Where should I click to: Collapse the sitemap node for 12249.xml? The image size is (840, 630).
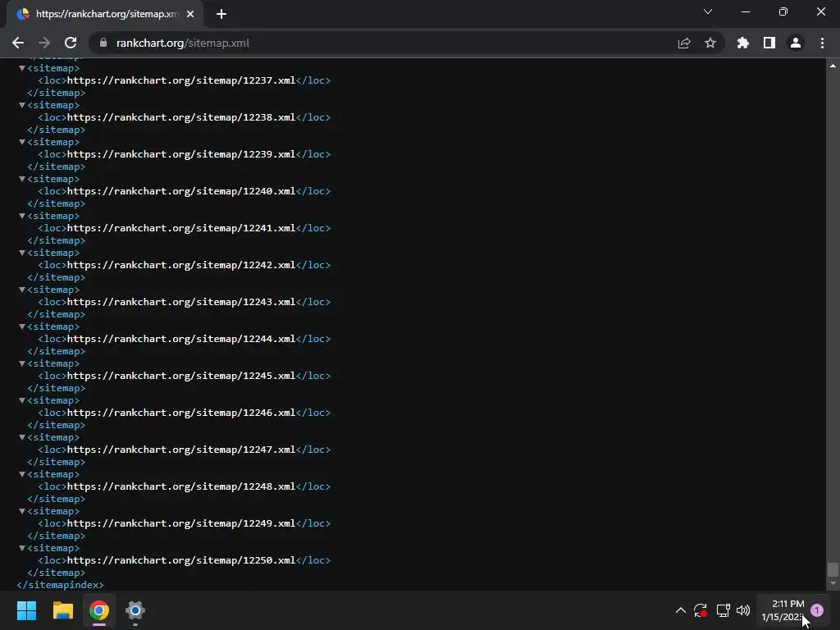[x=22, y=512]
